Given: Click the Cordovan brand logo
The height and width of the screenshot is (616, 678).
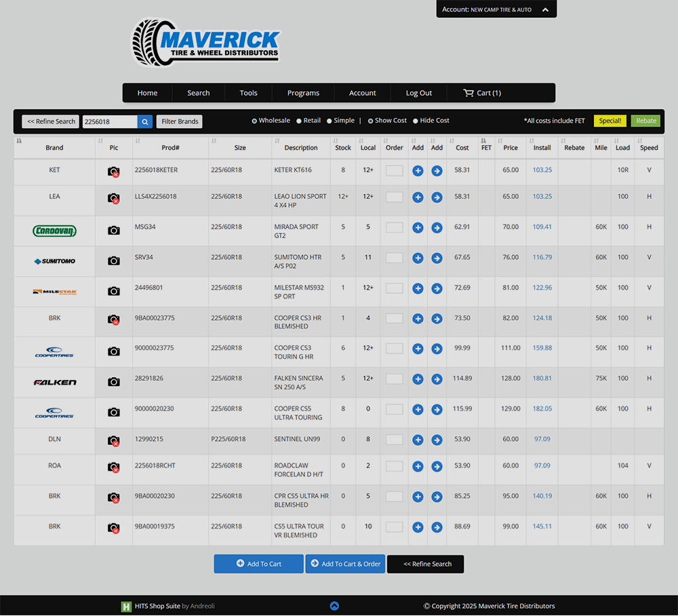Looking at the screenshot, I should coord(54,231).
